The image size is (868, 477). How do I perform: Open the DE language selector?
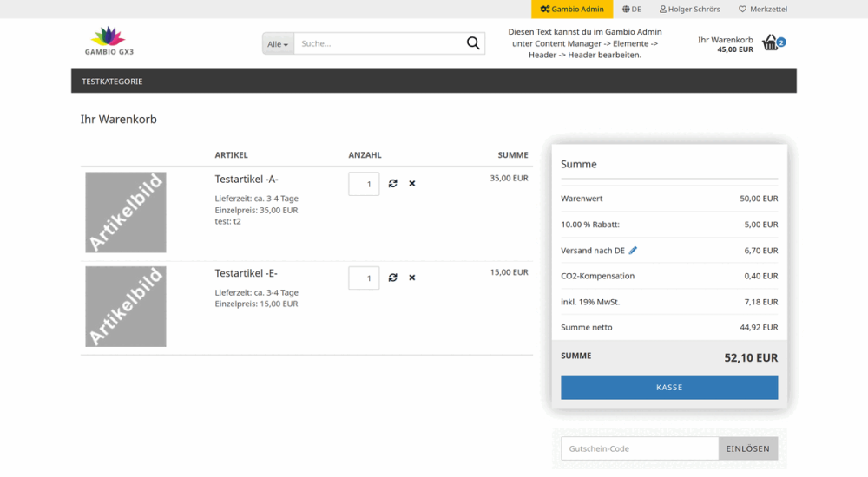point(632,9)
